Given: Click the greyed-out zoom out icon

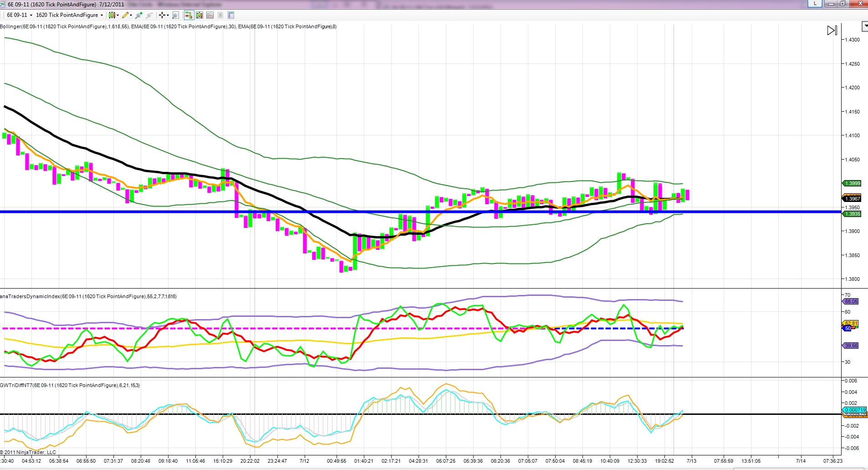Looking at the screenshot, I should click(149, 15).
